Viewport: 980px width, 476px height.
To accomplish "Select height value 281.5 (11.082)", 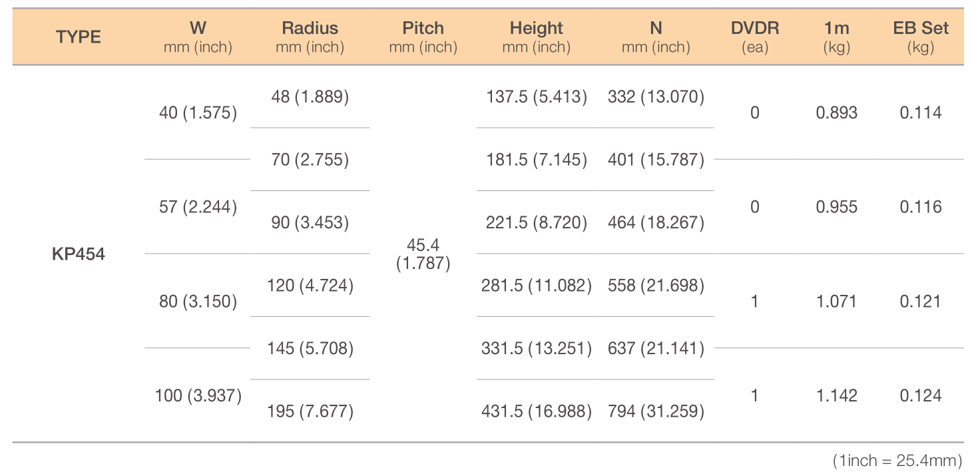I will click(537, 286).
